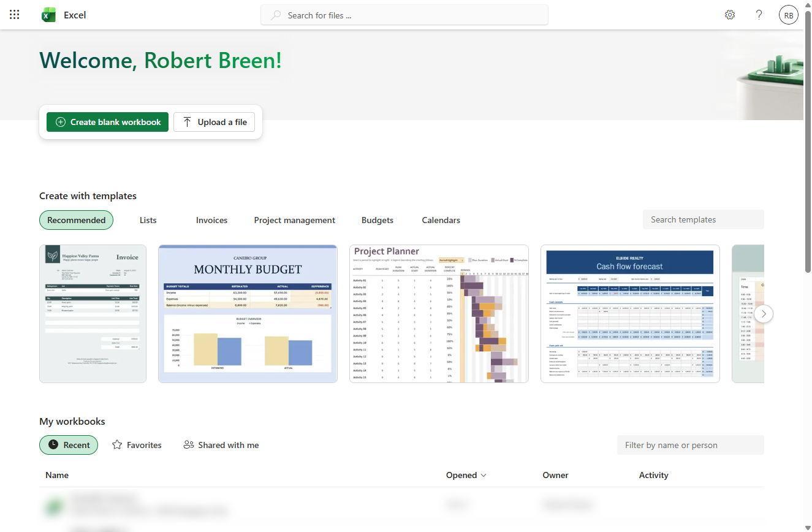The image size is (812, 532).
Task: Show next templates with the right arrow
Action: pos(764,314)
